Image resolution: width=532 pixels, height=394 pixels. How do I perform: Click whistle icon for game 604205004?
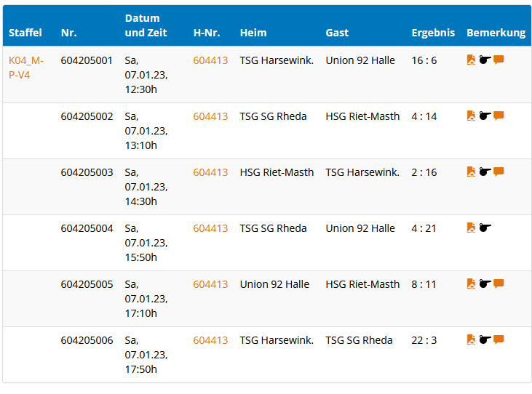(485, 228)
